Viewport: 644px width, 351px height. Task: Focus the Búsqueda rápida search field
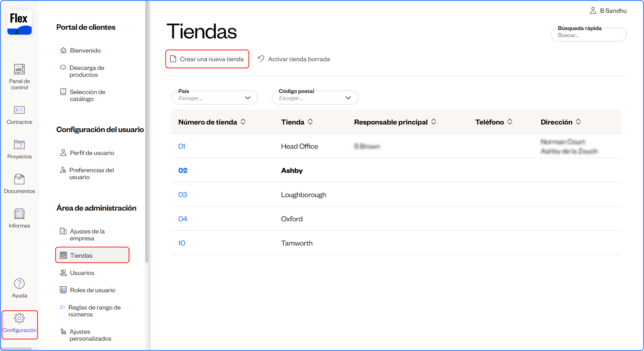click(x=589, y=35)
